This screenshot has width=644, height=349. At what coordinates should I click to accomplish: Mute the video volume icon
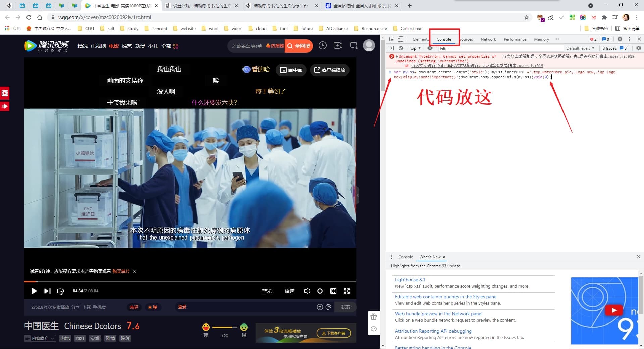pyautogui.click(x=307, y=291)
